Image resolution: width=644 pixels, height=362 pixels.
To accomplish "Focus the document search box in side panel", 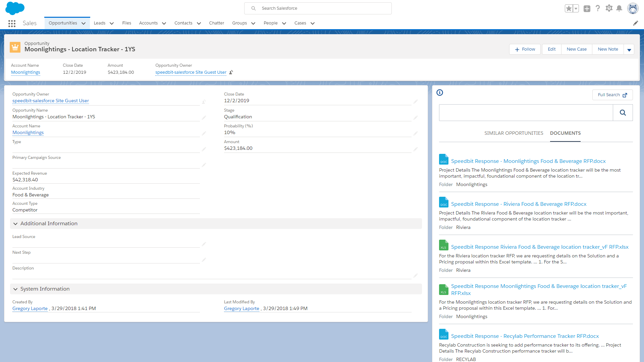I will pos(526,113).
